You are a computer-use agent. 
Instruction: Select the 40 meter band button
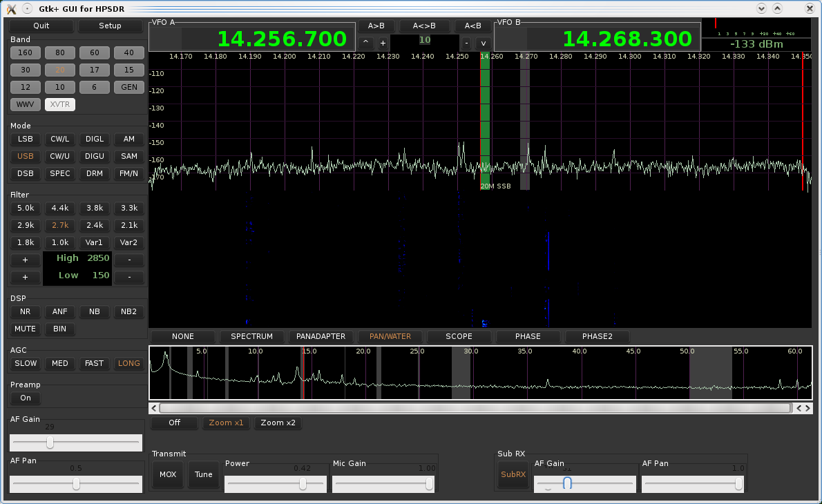click(x=129, y=53)
